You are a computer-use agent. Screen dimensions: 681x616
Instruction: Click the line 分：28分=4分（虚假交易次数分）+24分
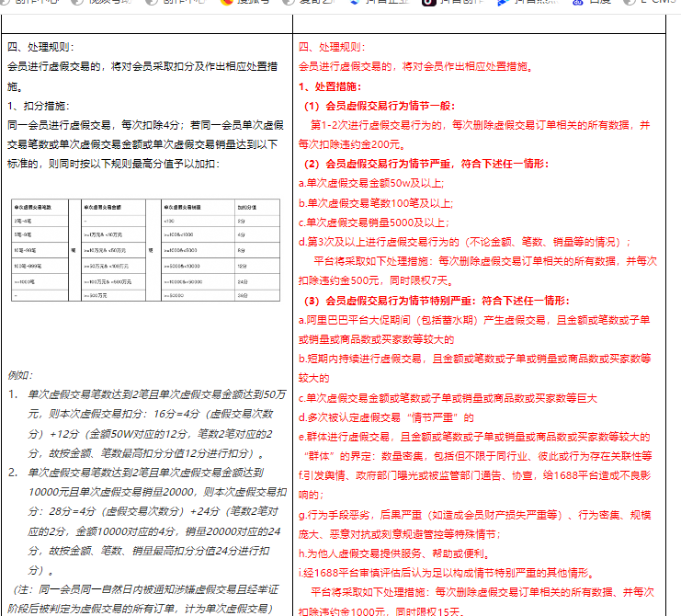coord(153,511)
